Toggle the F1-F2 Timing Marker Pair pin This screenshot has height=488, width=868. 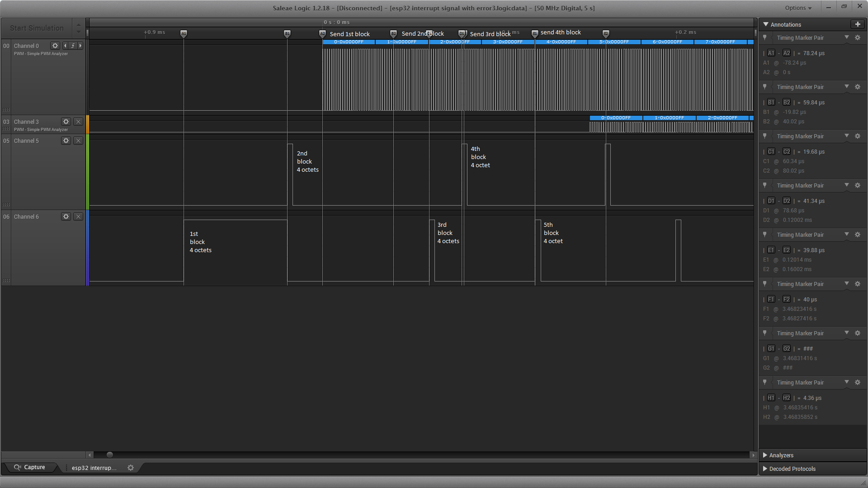tap(765, 284)
